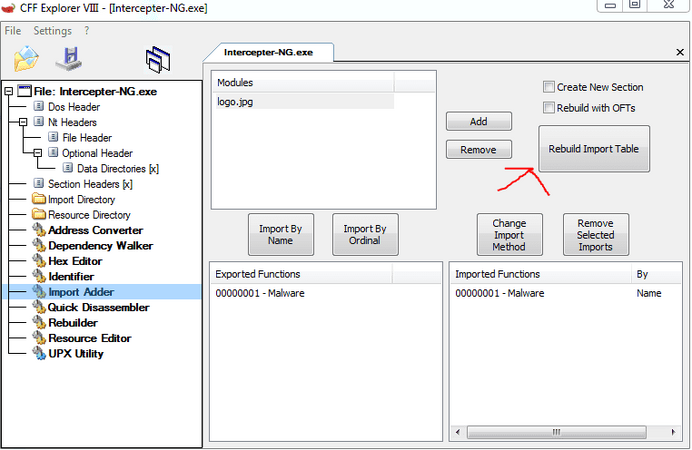Screen dimensions: 692x450
Task: Click the Imported Functions scrollbar right arrow
Action: [673, 432]
